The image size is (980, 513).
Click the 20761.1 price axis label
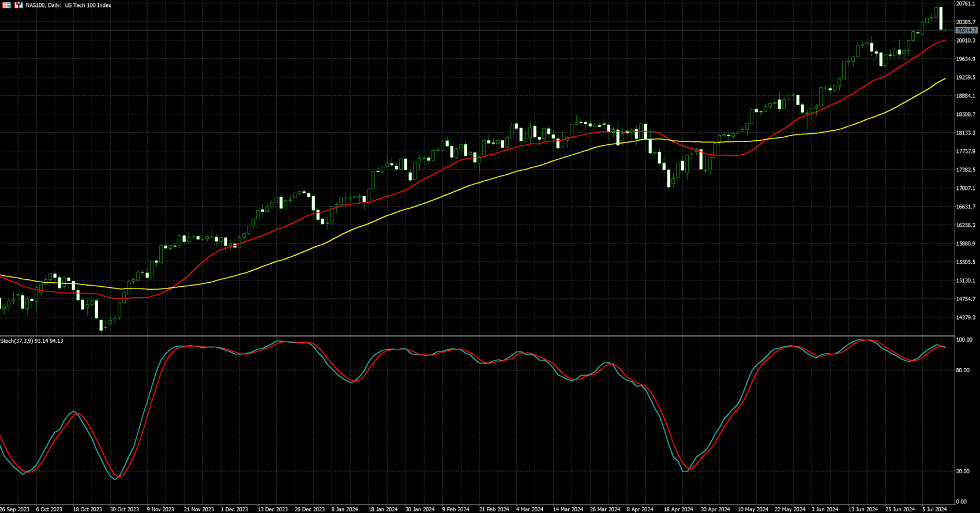coord(966,4)
